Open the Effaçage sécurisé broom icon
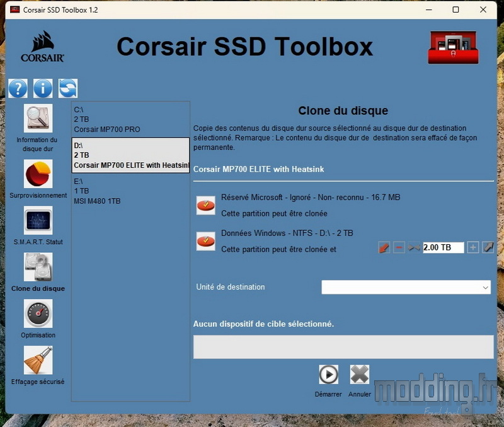The height and width of the screenshot is (427, 504). coord(38,360)
